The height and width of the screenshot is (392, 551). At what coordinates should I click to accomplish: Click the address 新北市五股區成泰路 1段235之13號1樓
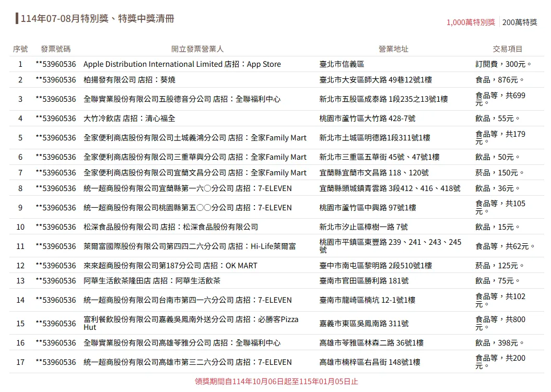click(383, 99)
